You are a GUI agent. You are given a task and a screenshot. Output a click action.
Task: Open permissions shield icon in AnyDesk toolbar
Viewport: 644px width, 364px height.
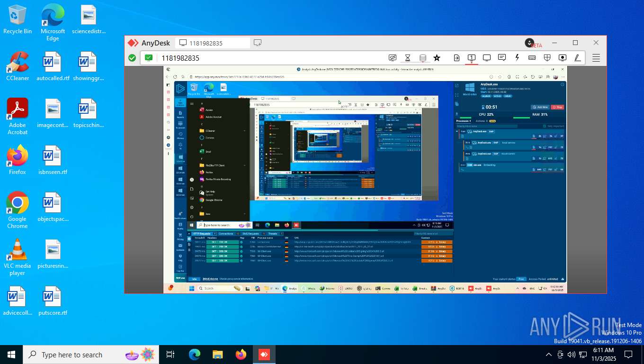point(547,58)
